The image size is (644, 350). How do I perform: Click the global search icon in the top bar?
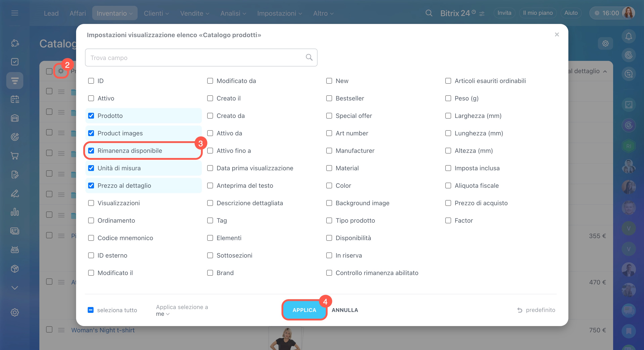pyautogui.click(x=429, y=13)
